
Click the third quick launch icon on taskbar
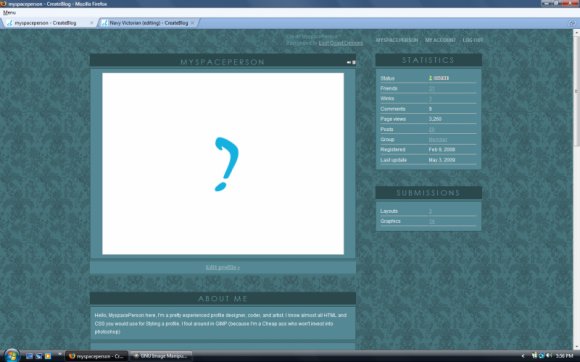(x=48, y=356)
